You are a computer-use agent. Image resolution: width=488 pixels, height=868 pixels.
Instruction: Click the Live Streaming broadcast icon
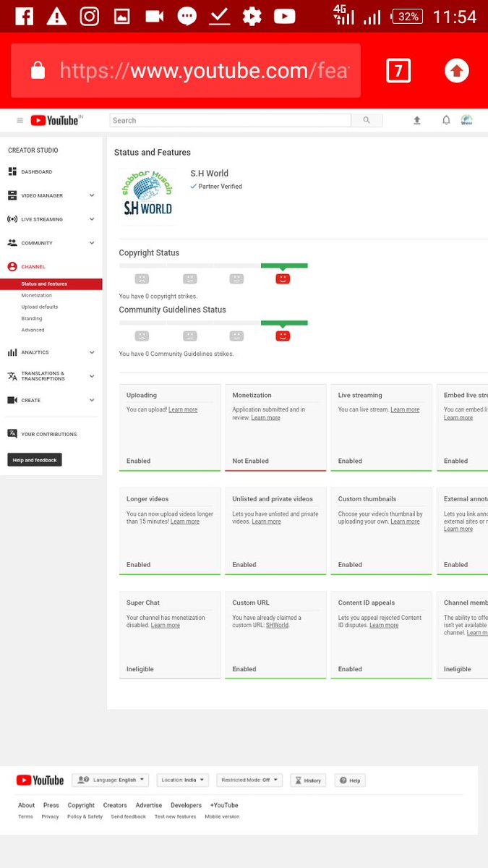tap(12, 219)
